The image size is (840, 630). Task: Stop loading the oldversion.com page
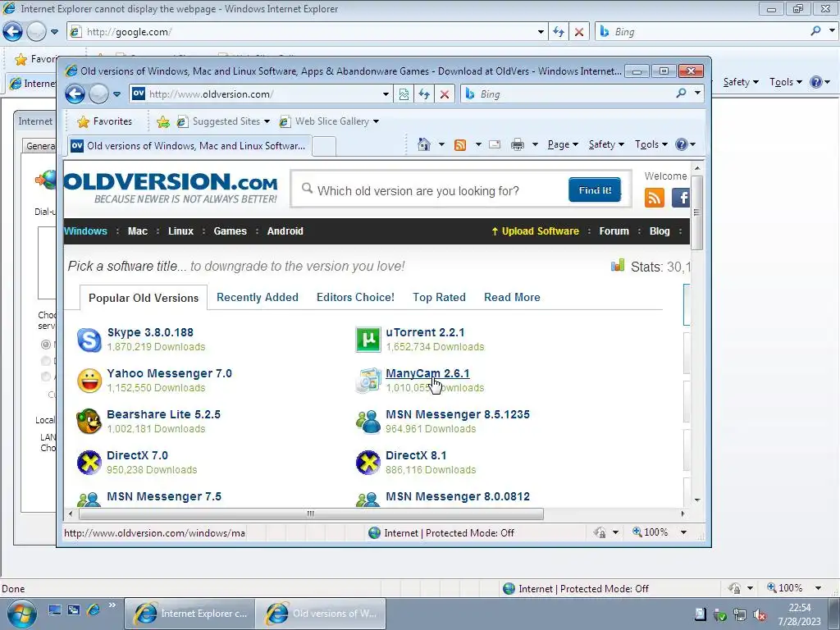444,94
